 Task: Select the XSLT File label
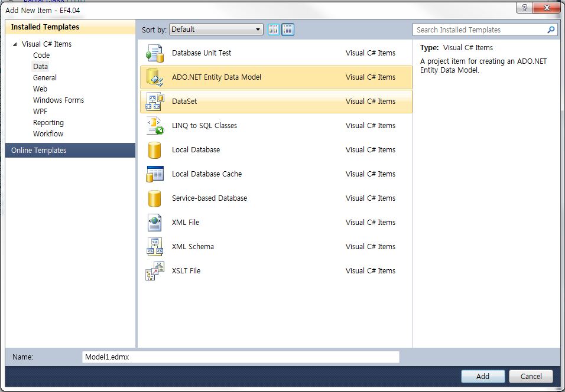click(186, 271)
